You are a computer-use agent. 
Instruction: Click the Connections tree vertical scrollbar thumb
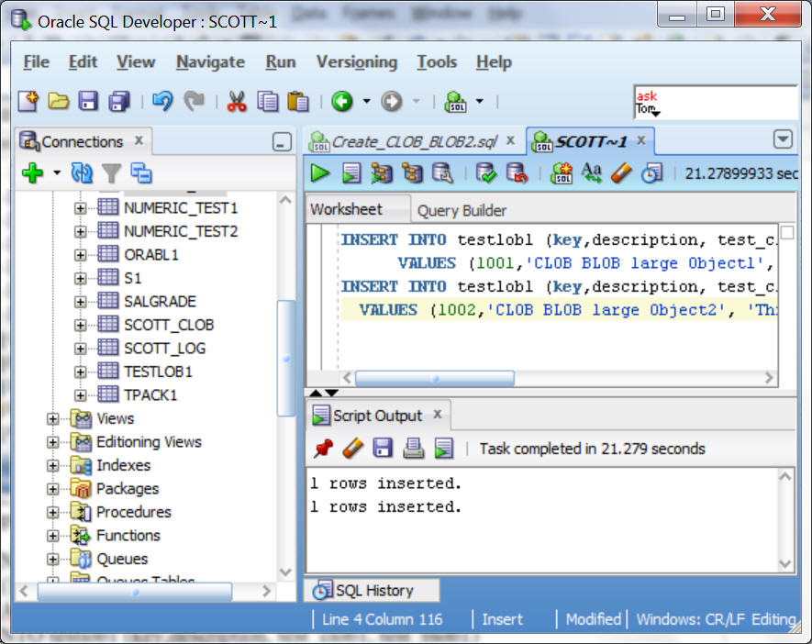[286, 358]
